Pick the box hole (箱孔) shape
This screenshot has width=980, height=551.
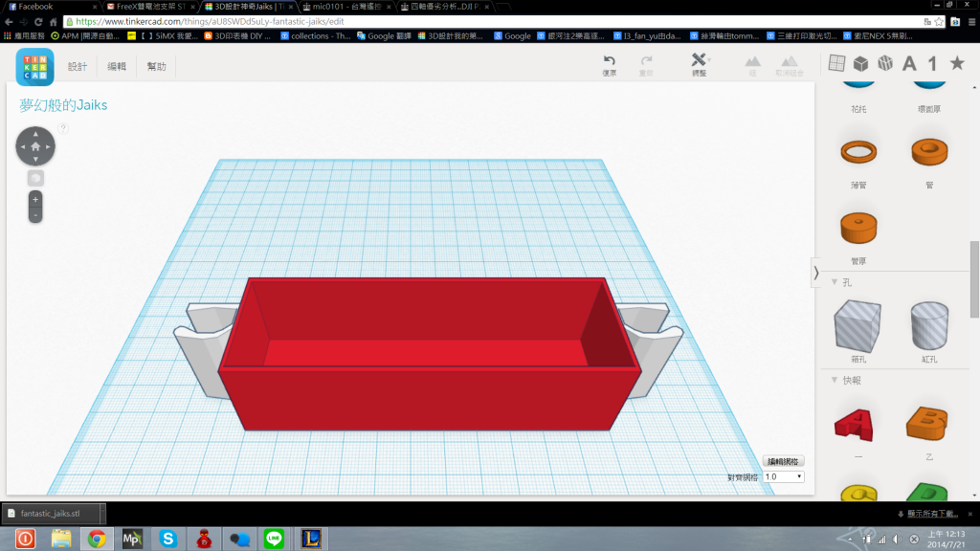(x=858, y=325)
